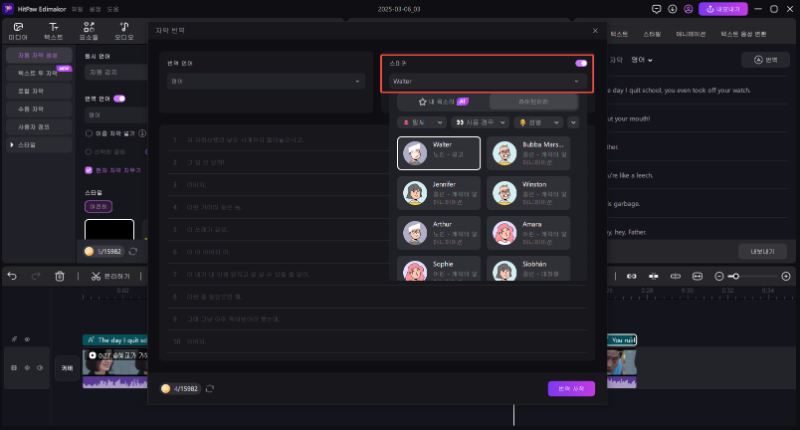Click the purple Export button in title bar

pos(727,8)
